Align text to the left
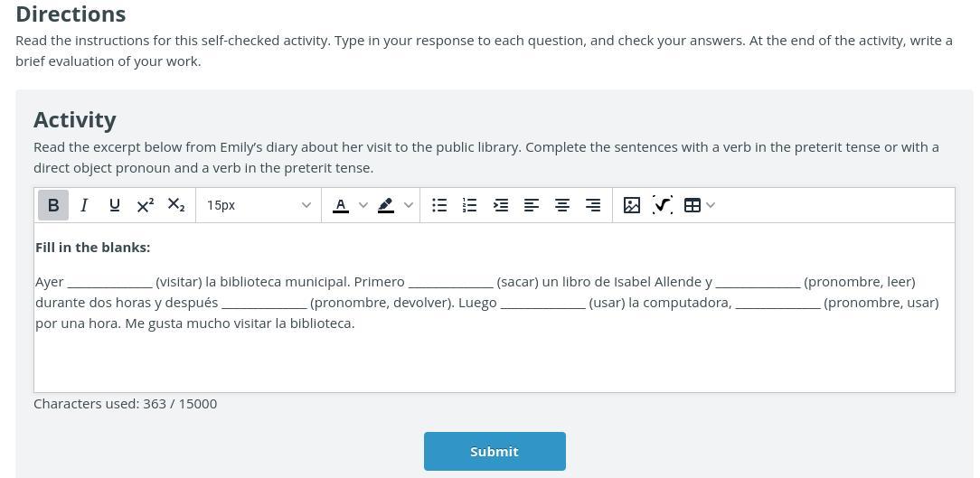The width and height of the screenshot is (980, 478). pyautogui.click(x=532, y=205)
